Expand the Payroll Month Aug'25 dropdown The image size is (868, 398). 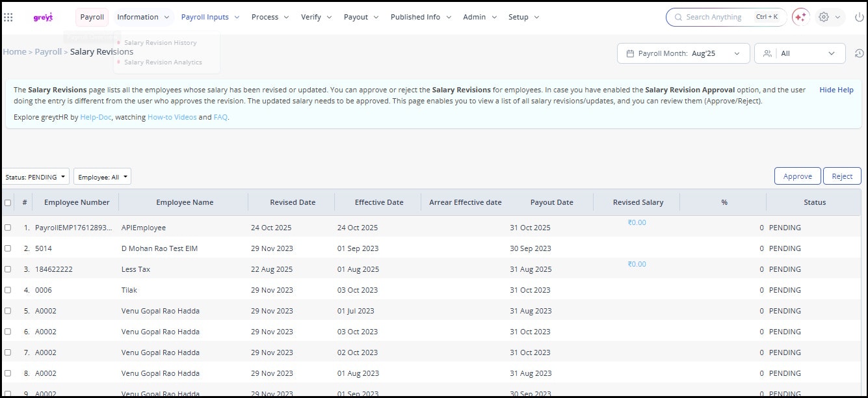click(x=736, y=53)
